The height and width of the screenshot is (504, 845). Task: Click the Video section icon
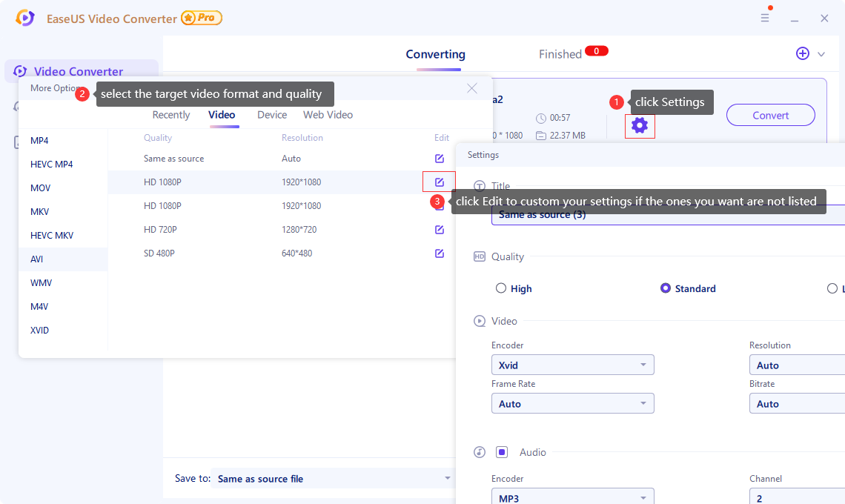tap(479, 321)
